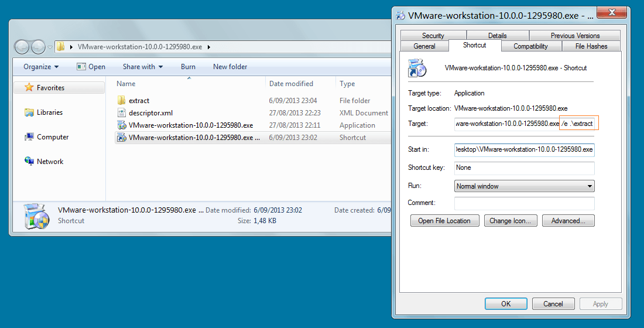Expand the Run dropdown showing Normal window
Image resolution: width=644 pixels, height=328 pixels.
(524, 186)
